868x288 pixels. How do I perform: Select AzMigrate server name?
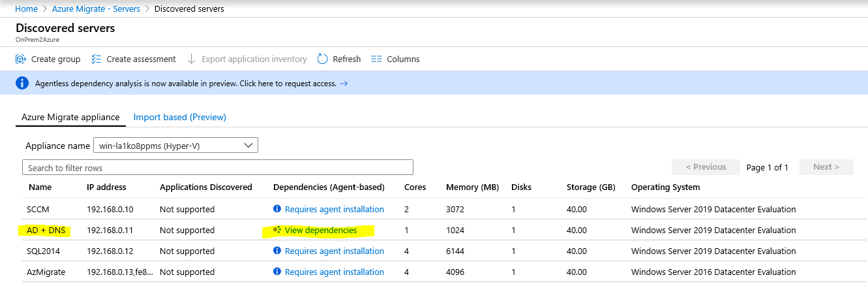46,272
